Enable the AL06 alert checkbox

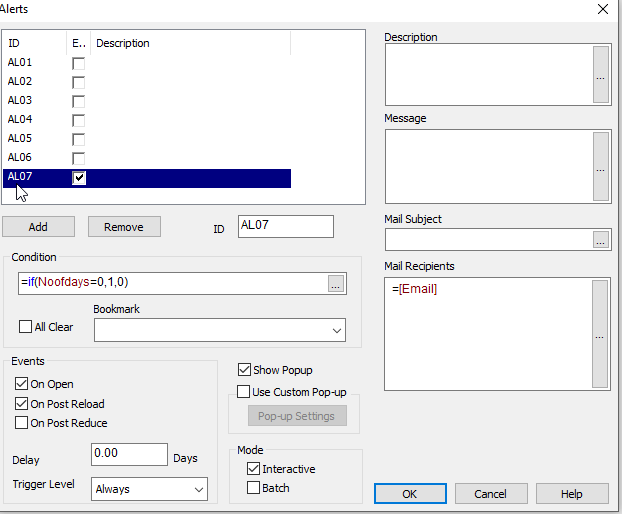(x=79, y=159)
